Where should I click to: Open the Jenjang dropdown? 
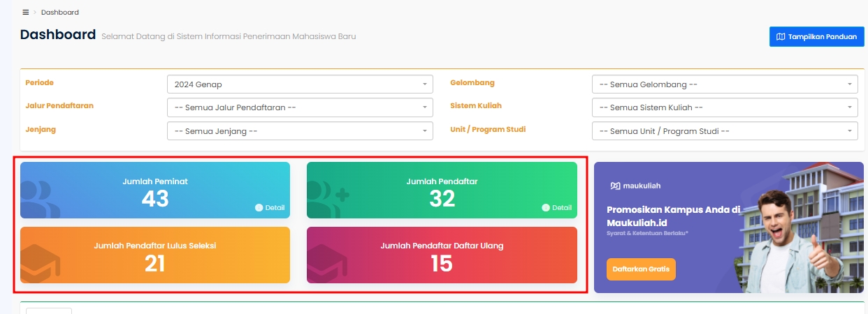(300, 130)
